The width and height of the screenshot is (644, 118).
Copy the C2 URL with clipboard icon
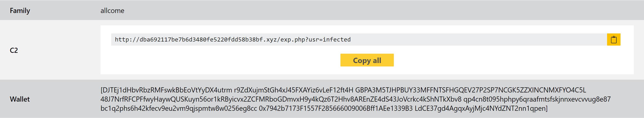click(x=613, y=39)
